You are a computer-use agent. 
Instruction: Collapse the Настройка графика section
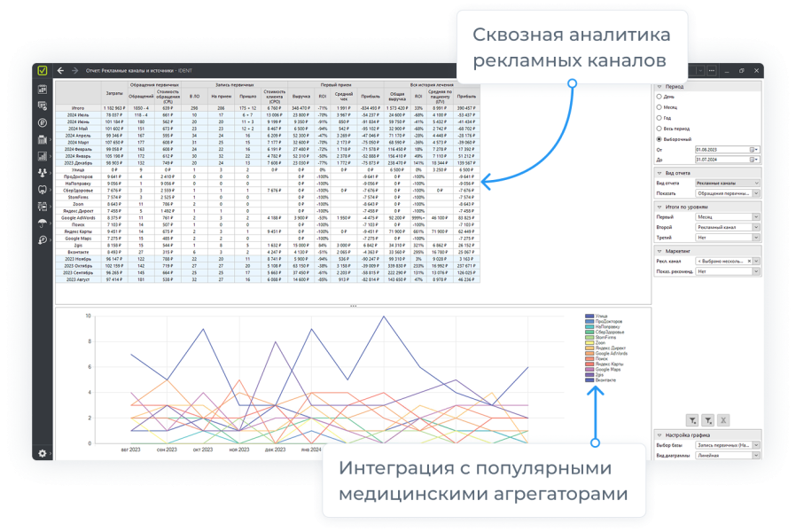tap(659, 435)
